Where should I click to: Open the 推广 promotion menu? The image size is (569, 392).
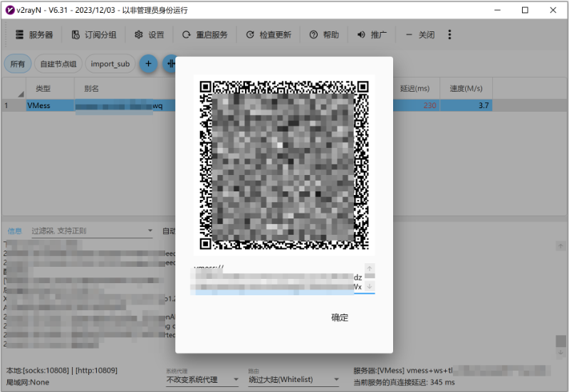[372, 35]
